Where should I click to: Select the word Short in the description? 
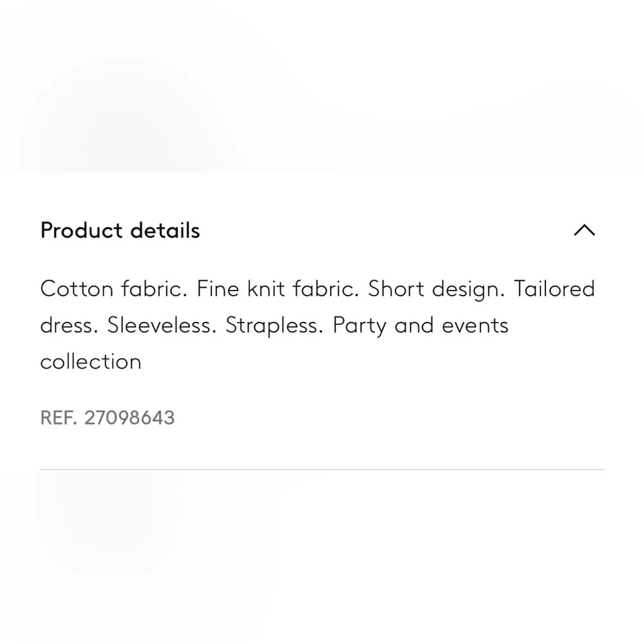(395, 289)
